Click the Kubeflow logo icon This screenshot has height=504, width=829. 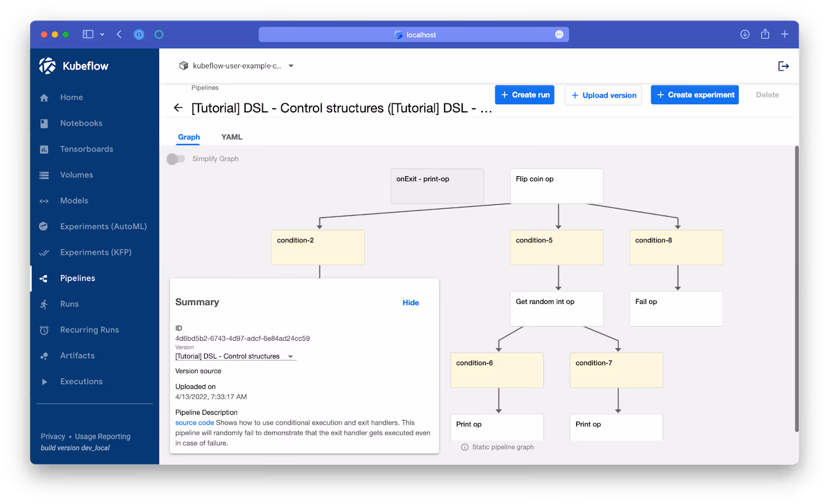47,66
